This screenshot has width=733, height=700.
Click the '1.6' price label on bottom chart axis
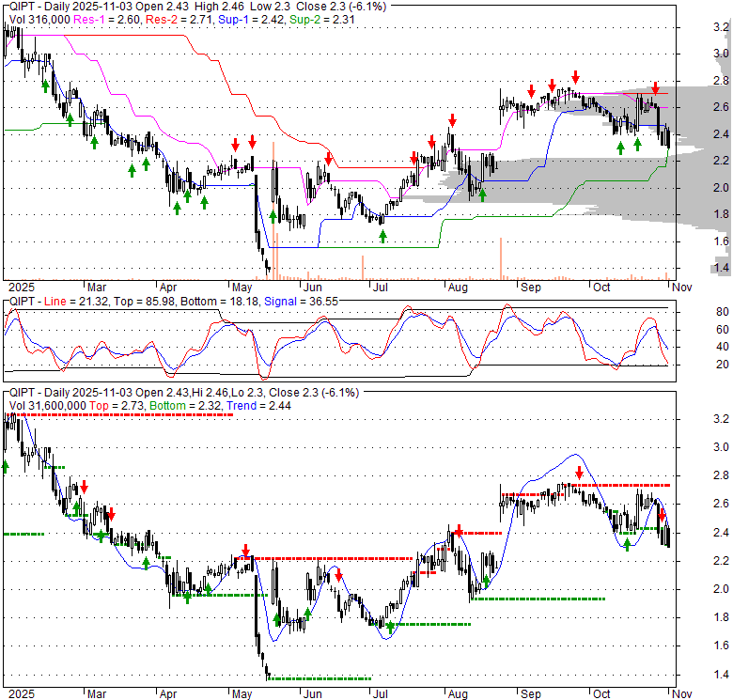pyautogui.click(x=722, y=646)
